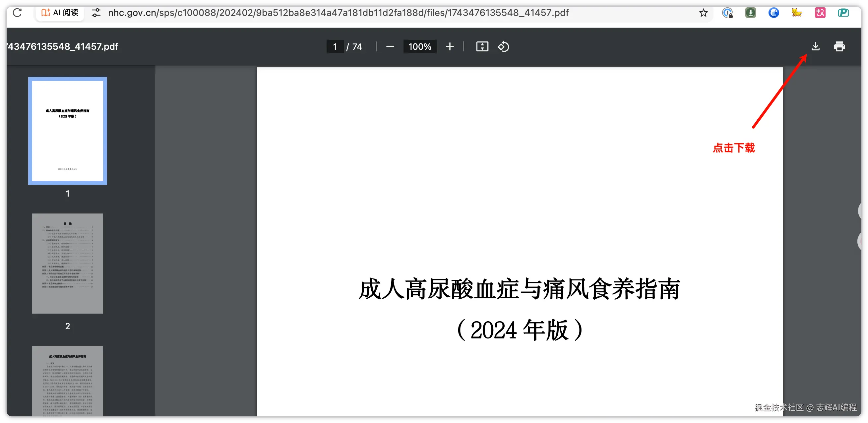Click the fit to page icon

[482, 46]
